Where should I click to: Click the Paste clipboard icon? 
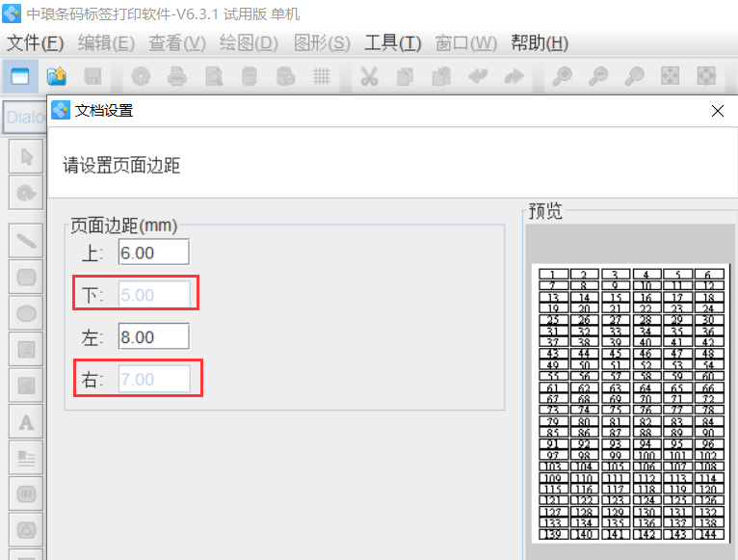(441, 76)
